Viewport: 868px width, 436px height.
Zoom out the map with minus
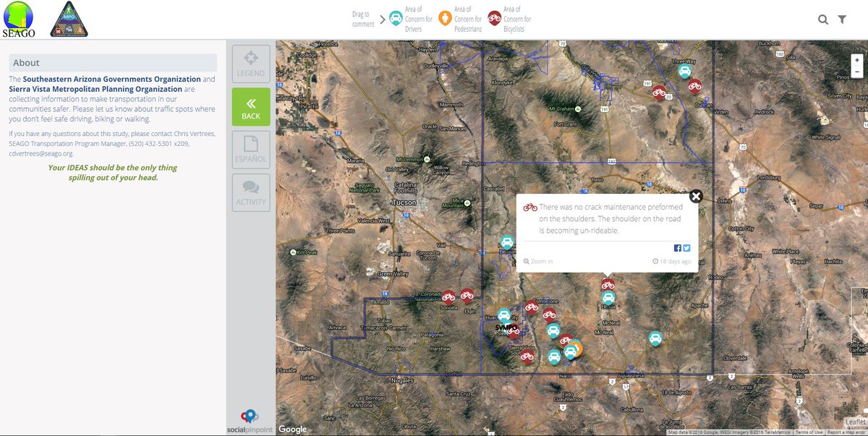[x=856, y=72]
